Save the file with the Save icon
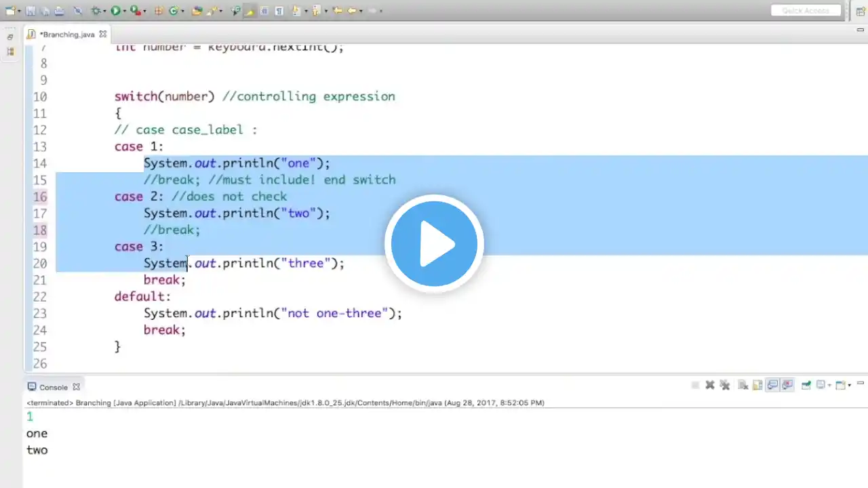 [31, 11]
